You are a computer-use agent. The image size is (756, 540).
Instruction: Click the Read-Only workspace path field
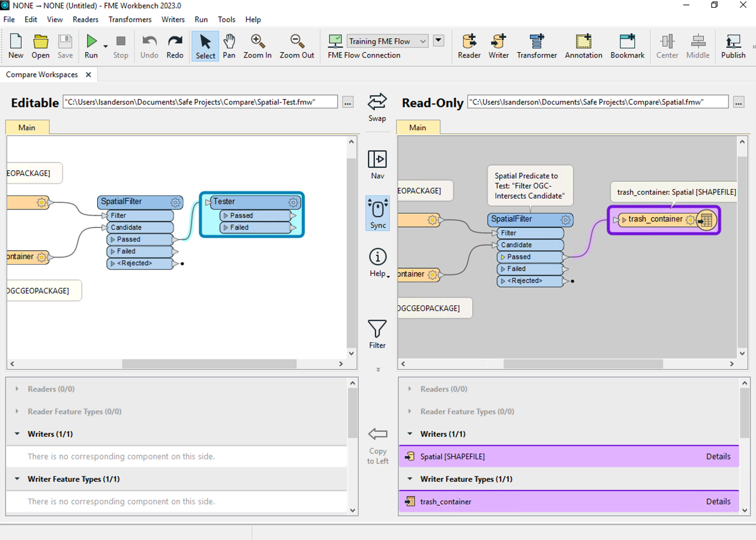[x=598, y=102]
